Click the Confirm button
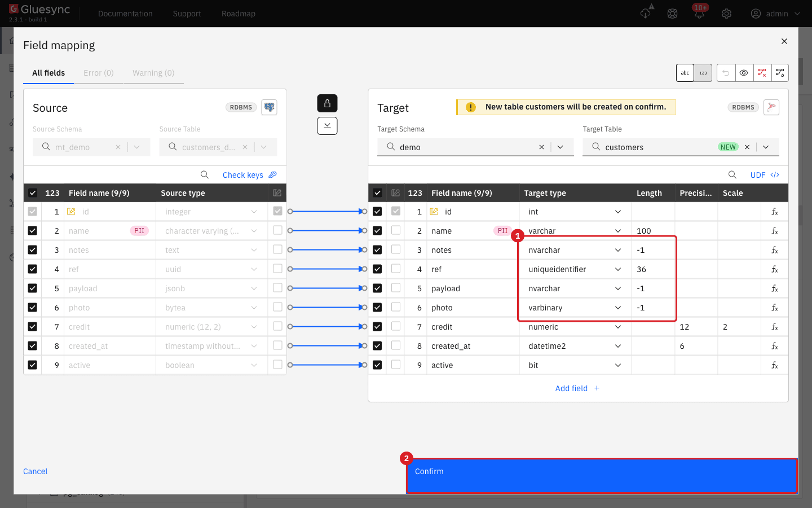This screenshot has width=812, height=508. point(602,475)
